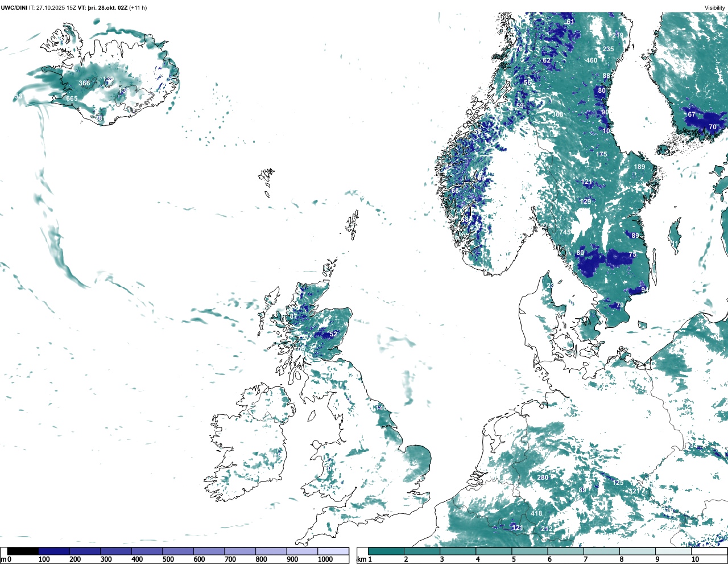Click the '280' value over Germany

(543, 477)
